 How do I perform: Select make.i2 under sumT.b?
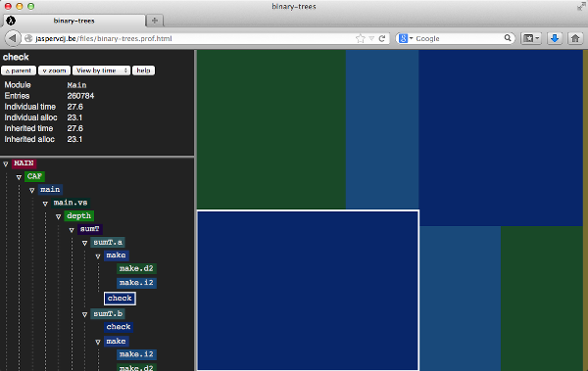[136, 354]
